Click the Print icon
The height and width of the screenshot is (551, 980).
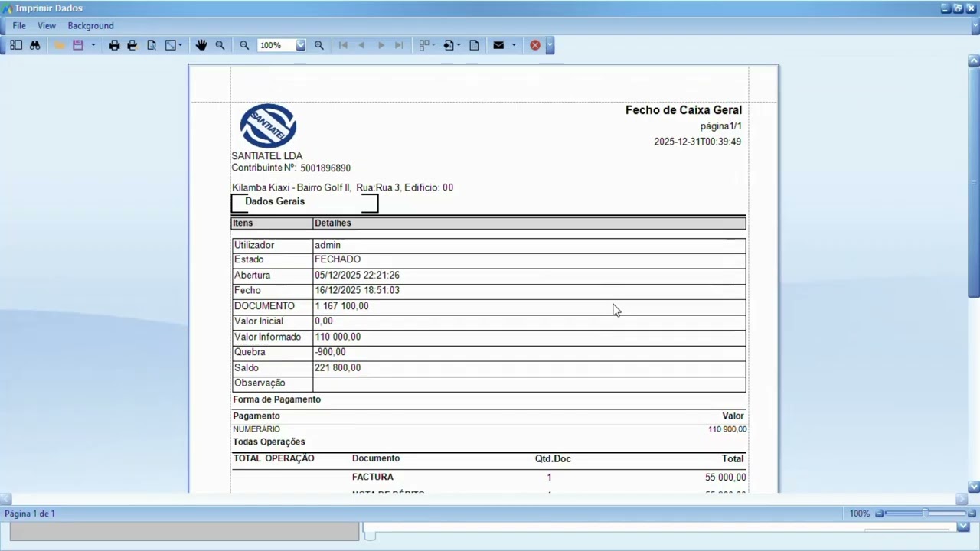click(x=114, y=45)
